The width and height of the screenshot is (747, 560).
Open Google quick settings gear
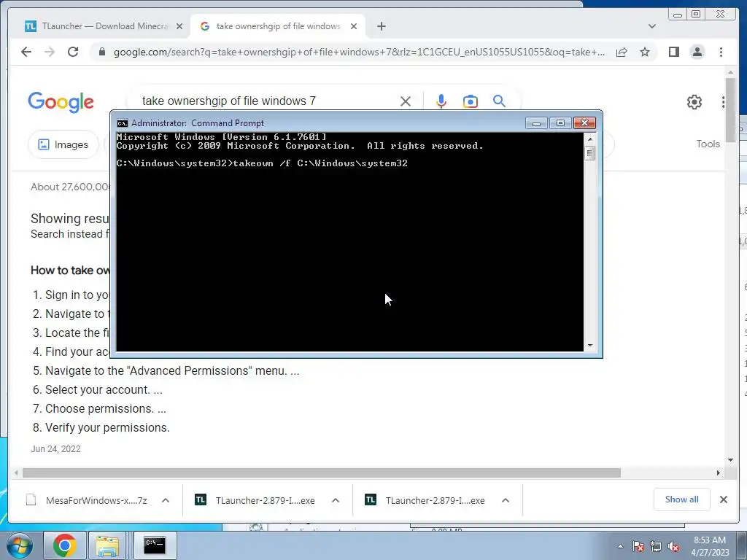point(694,102)
